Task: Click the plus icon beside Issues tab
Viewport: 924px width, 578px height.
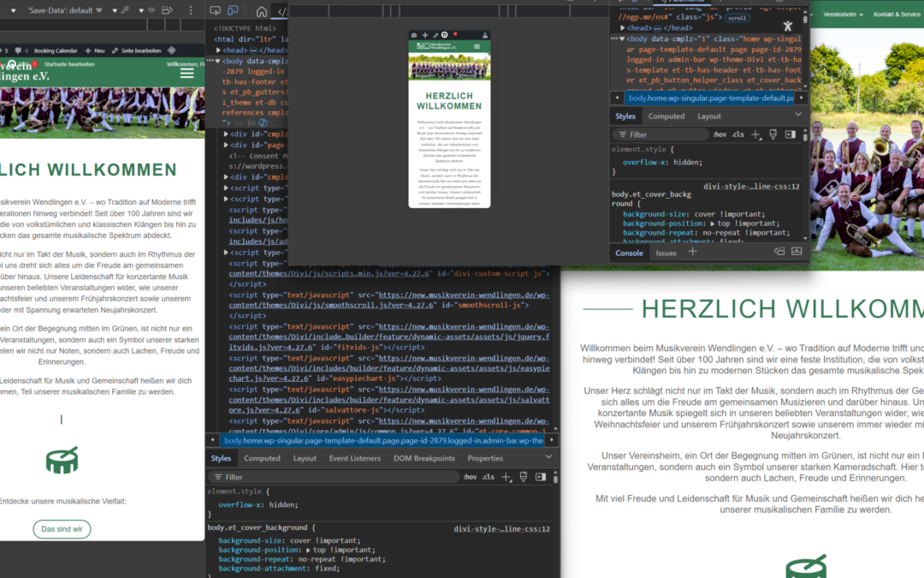Action: (x=693, y=252)
